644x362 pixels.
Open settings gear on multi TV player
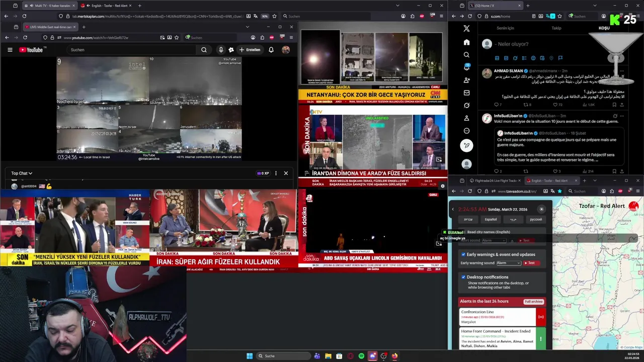click(443, 186)
